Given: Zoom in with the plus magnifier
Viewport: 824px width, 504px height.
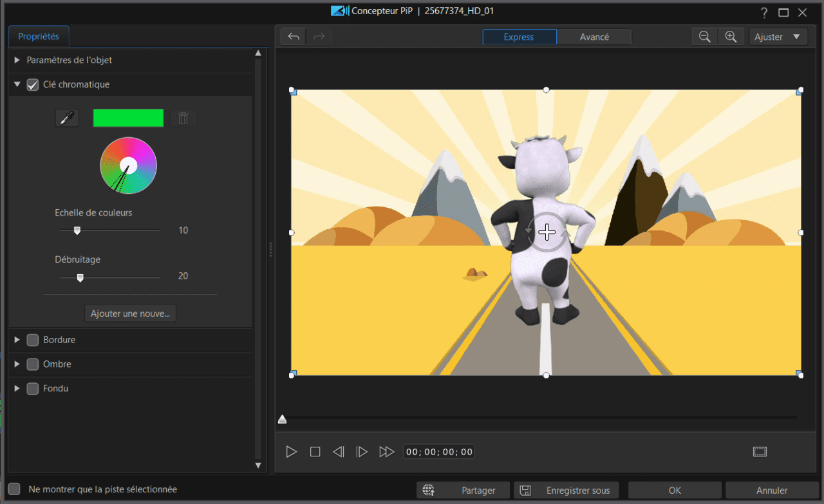Looking at the screenshot, I should 731,37.
